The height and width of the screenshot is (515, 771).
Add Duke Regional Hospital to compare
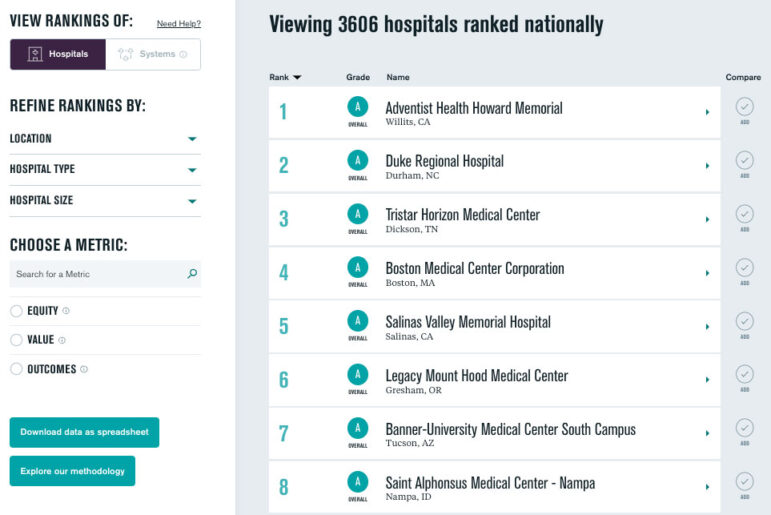point(744,160)
